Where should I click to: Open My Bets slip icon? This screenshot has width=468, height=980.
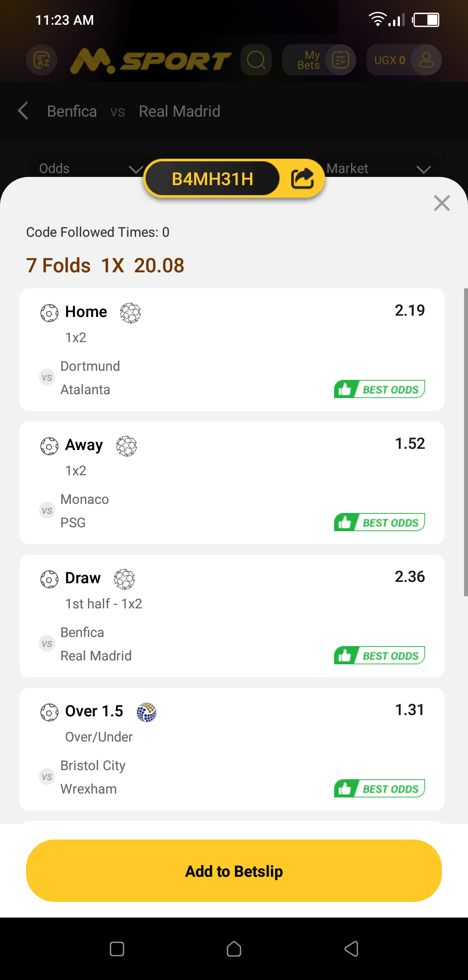click(x=341, y=60)
